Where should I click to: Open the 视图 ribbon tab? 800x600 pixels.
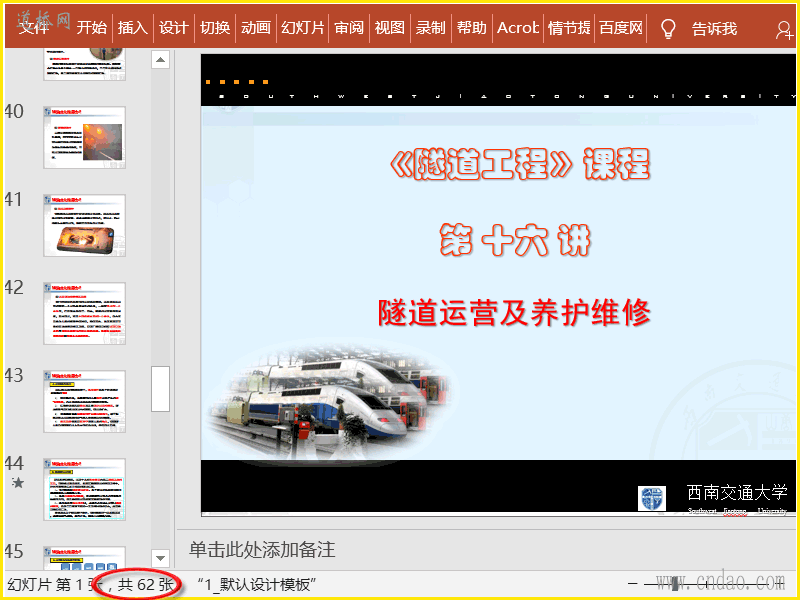[390, 28]
